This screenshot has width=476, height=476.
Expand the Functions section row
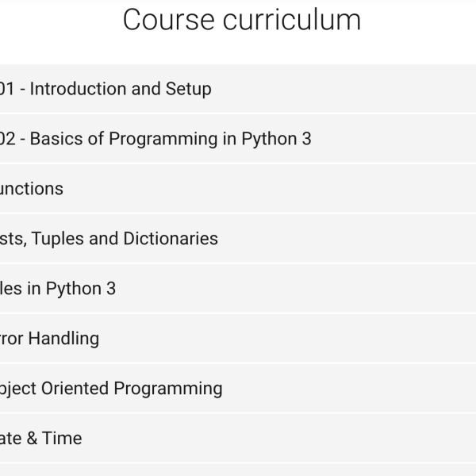click(x=238, y=189)
